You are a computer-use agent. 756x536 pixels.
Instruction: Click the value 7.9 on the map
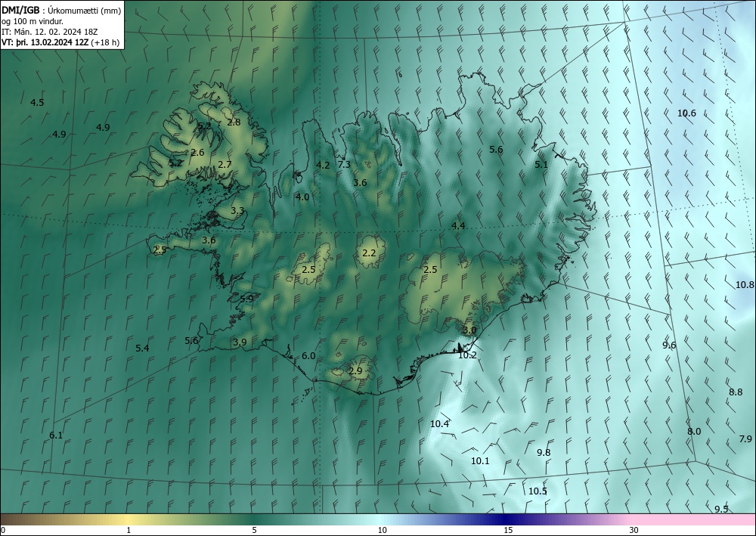[745, 438]
